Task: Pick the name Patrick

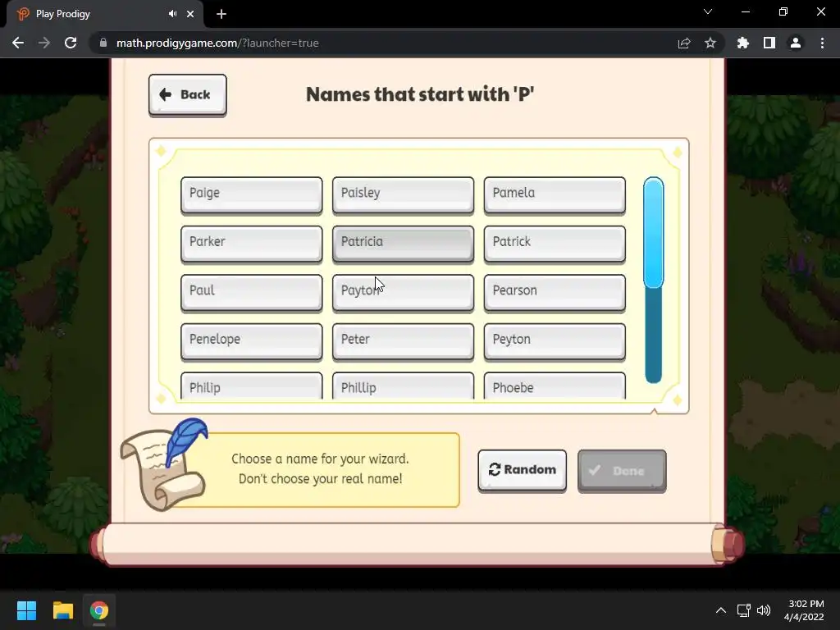Action: (555, 244)
